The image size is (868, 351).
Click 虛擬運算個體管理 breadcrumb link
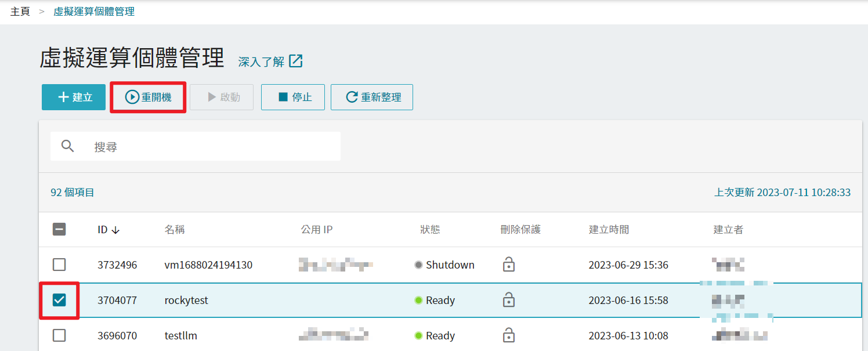point(94,11)
